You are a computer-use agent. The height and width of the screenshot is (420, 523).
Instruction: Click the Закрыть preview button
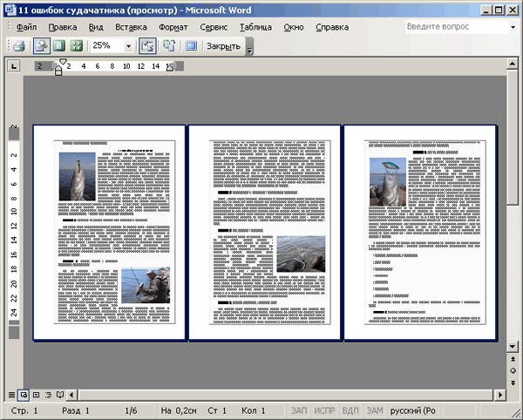tap(223, 46)
